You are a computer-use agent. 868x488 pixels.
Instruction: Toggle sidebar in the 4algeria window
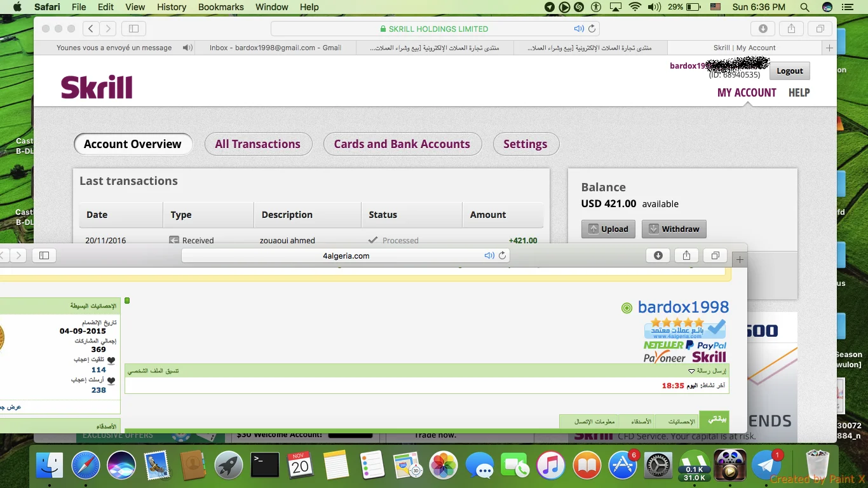[x=44, y=255]
